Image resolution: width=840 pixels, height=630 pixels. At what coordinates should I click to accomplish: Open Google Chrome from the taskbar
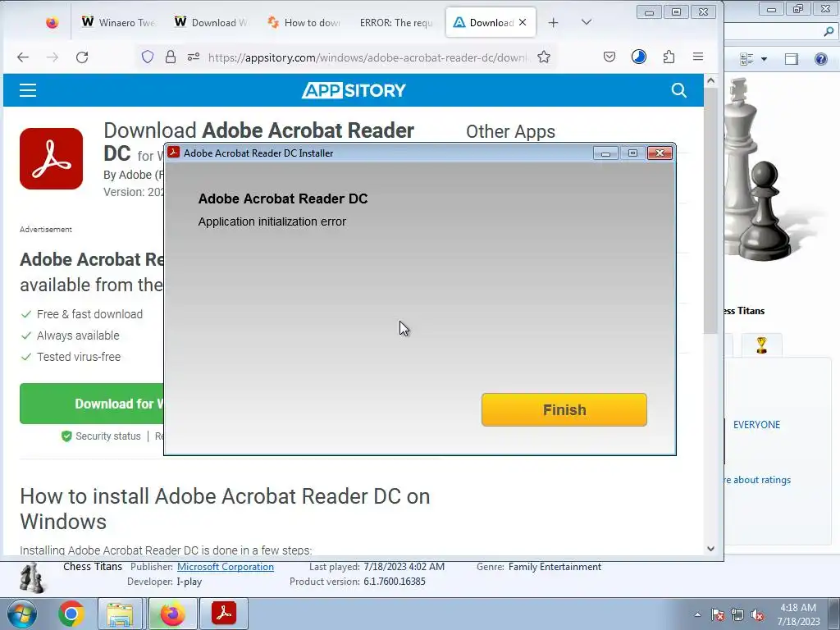pos(71,614)
